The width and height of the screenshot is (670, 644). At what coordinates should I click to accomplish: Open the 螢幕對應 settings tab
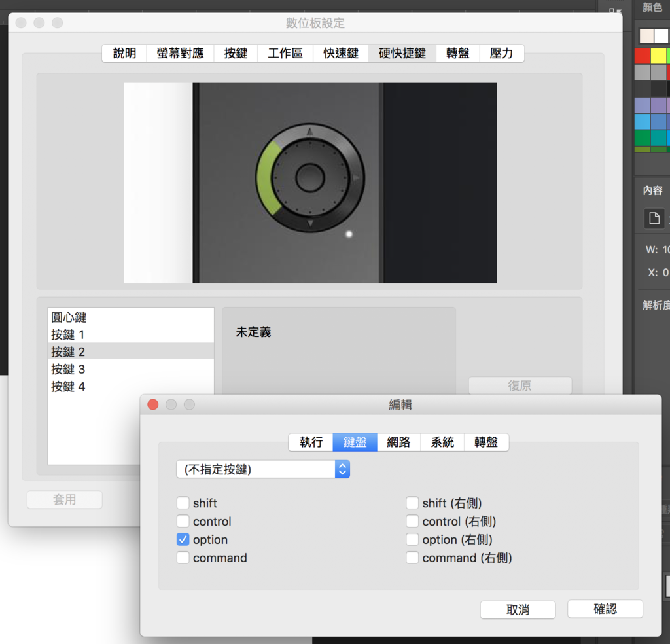[179, 53]
